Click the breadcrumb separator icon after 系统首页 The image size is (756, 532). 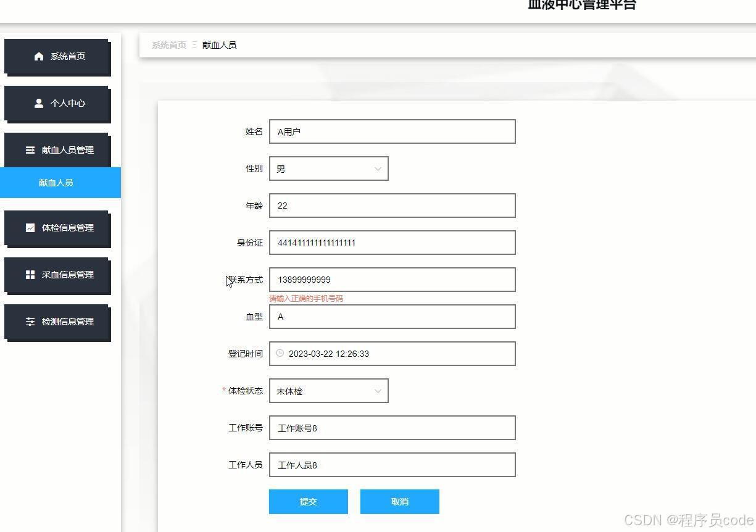[193, 44]
